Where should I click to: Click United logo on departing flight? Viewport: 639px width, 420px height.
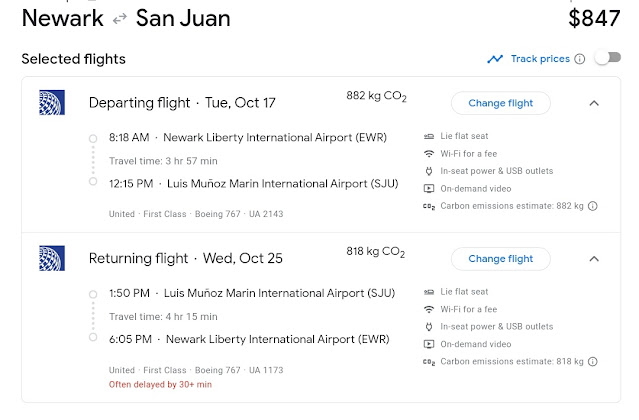[51, 103]
